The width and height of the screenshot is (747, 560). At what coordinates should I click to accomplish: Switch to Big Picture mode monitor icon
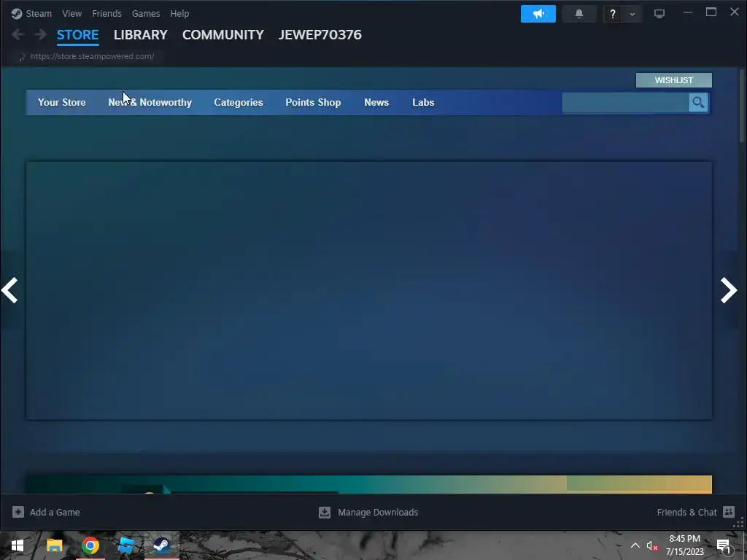[x=659, y=14]
